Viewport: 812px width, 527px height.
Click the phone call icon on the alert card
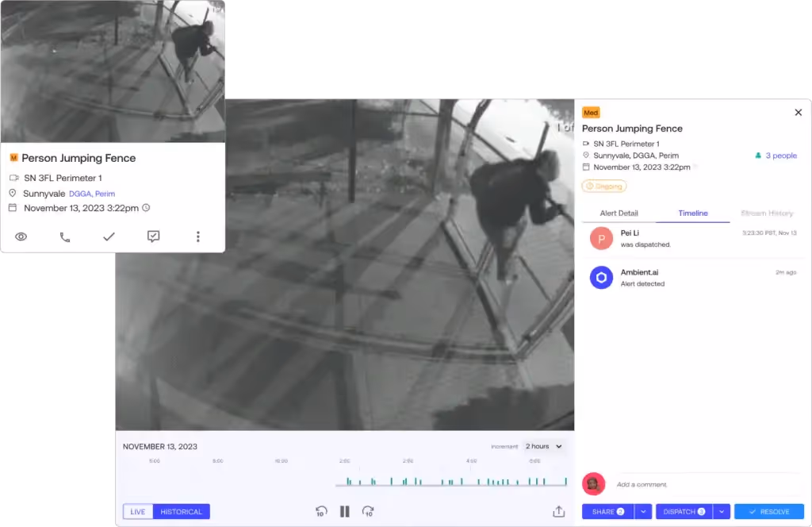pos(65,237)
